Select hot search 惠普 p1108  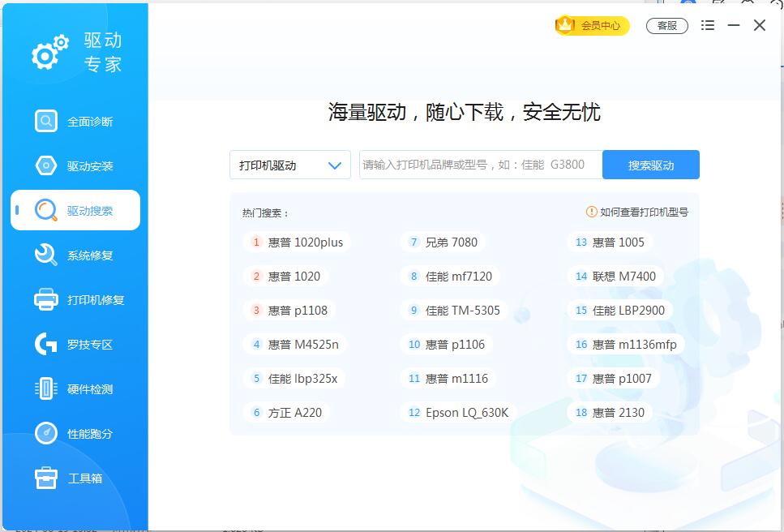click(x=289, y=311)
